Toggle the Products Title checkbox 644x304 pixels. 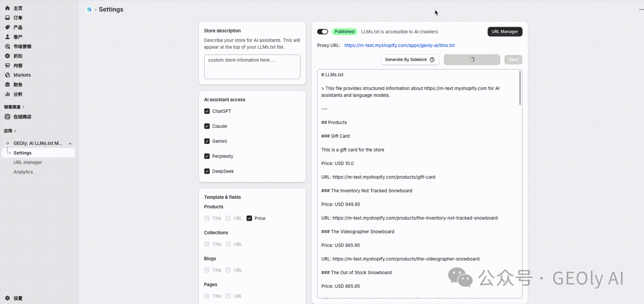click(x=207, y=218)
